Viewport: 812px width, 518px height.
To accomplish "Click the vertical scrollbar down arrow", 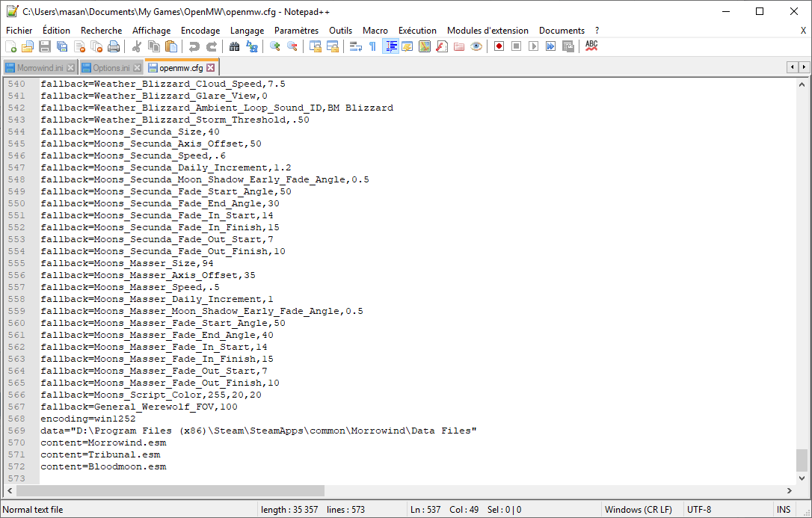I will coord(802,478).
